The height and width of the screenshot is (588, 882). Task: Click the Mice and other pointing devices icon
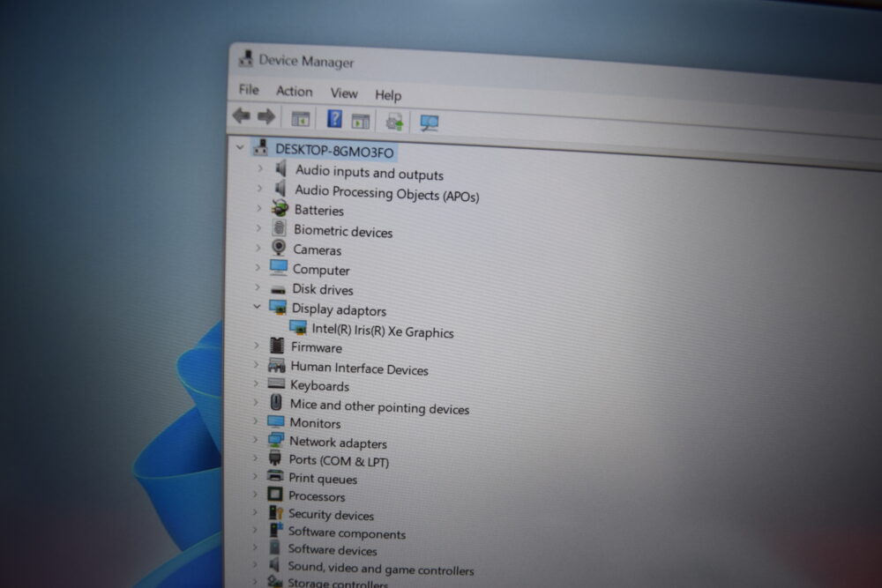pyautogui.click(x=275, y=402)
